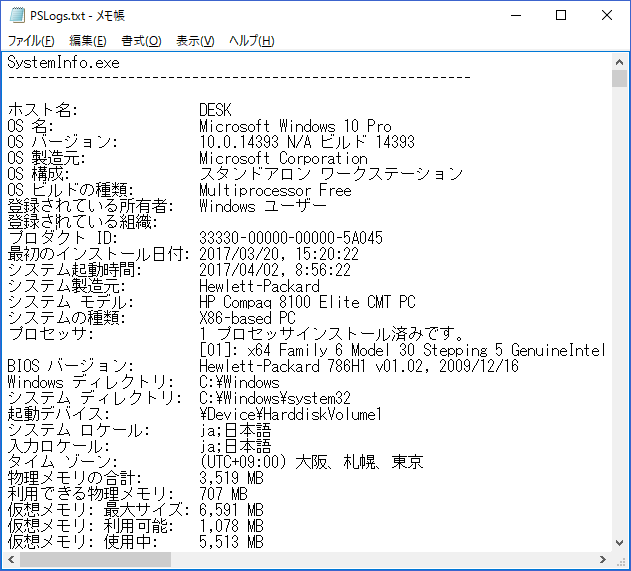Click boot time '2017/04/02, 8:56:22'
Image resolution: width=631 pixels, height=571 pixels.
pos(275,270)
